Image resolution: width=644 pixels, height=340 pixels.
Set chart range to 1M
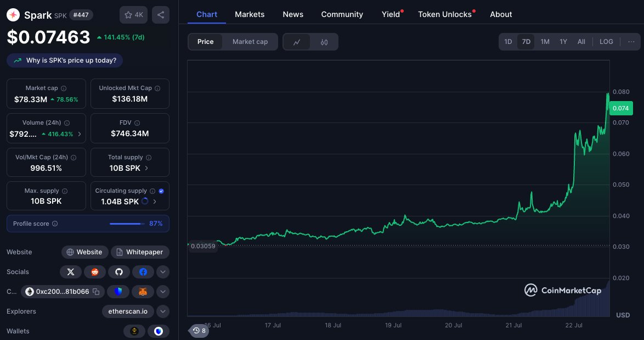[545, 42]
